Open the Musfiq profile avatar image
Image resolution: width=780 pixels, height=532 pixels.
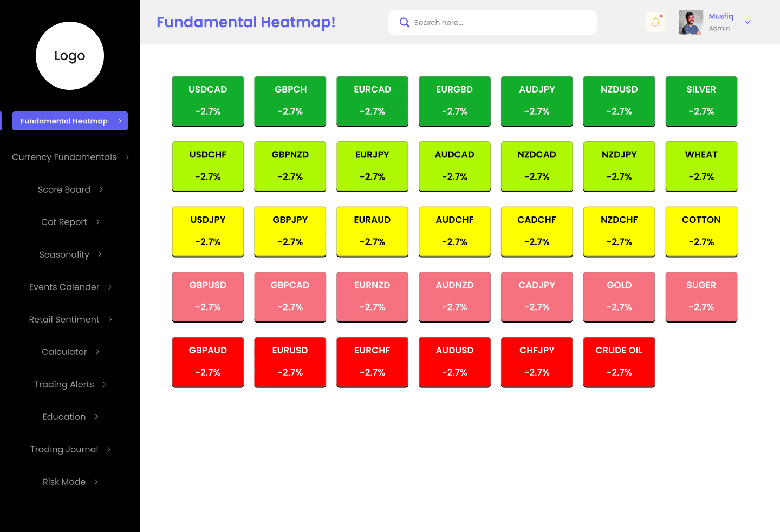(x=690, y=22)
